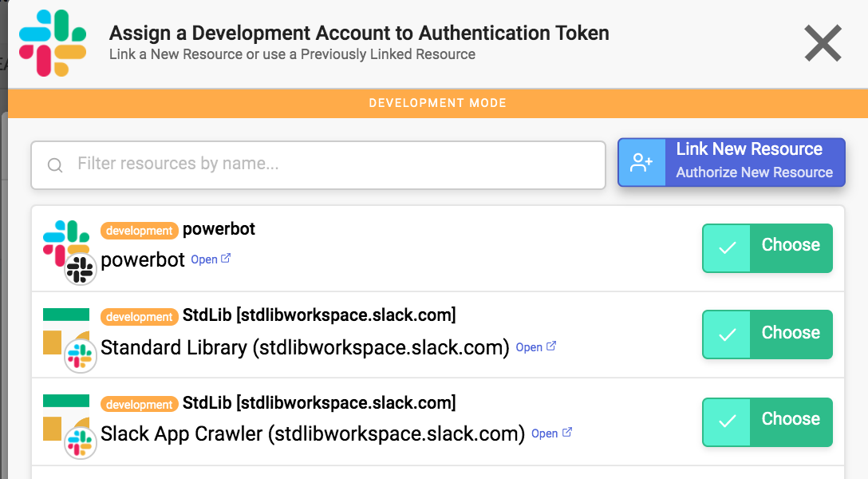Screen dimensions: 868x479
Task: Click Link New Resource button
Action: coord(732,162)
